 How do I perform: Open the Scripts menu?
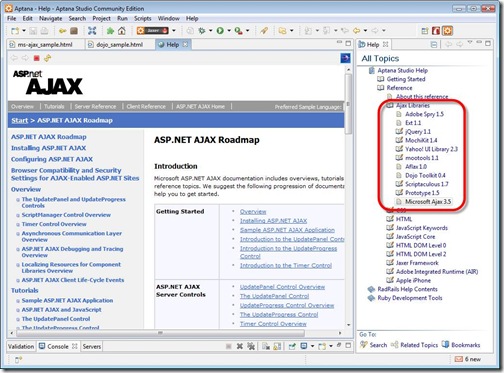point(143,18)
